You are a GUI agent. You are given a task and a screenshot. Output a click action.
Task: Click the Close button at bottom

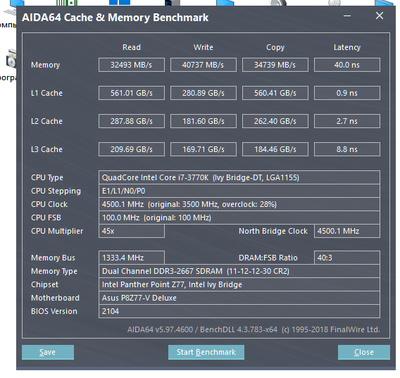point(364,352)
